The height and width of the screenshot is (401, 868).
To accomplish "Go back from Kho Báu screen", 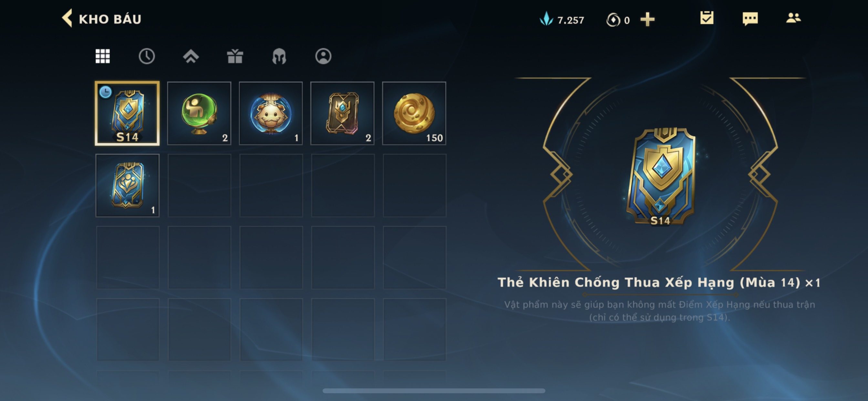I will click(x=67, y=18).
